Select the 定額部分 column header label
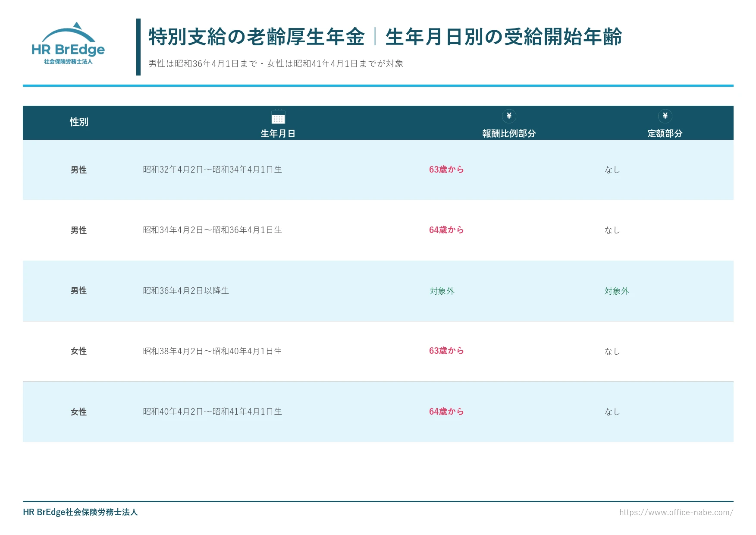Image resolution: width=756 pixels, height=535 pixels. tap(665, 134)
